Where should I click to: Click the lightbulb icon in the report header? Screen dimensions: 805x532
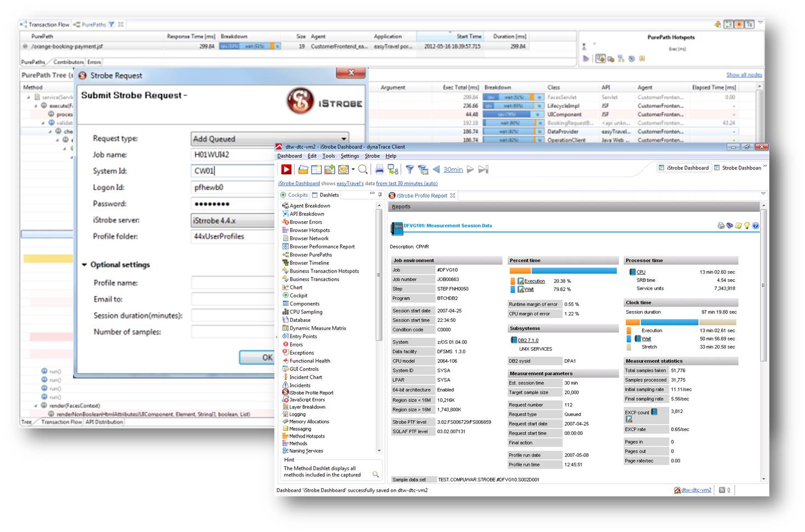pos(747,225)
